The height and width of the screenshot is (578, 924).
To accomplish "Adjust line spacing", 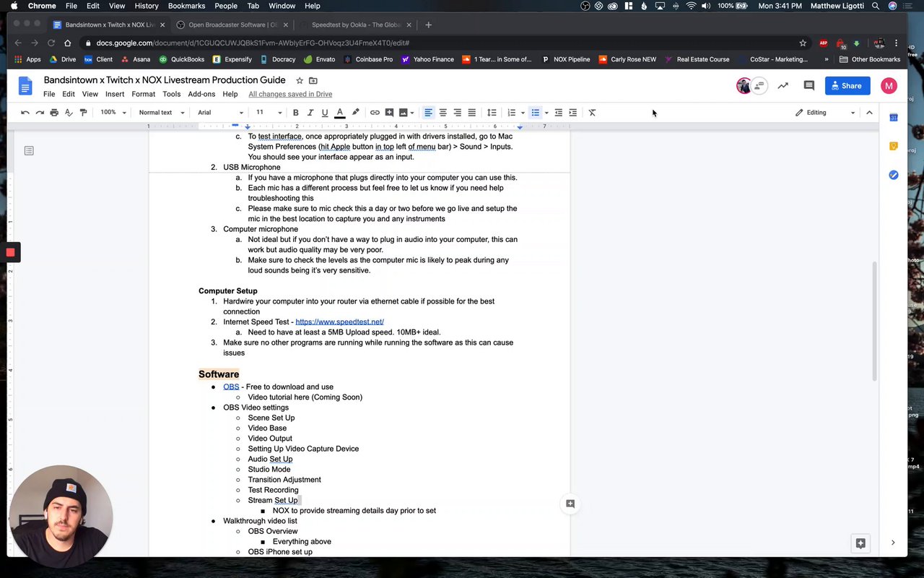I will point(492,113).
